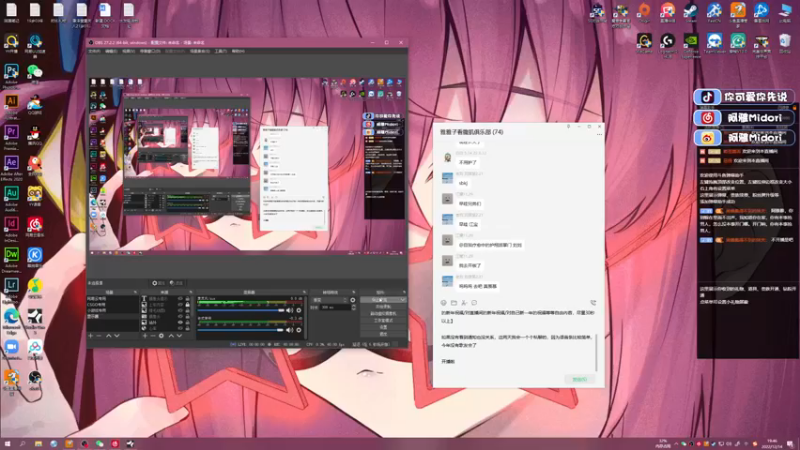Open the OBS Docks (停靠窗口) menu
This screenshot has width=800, height=450.
150,51
